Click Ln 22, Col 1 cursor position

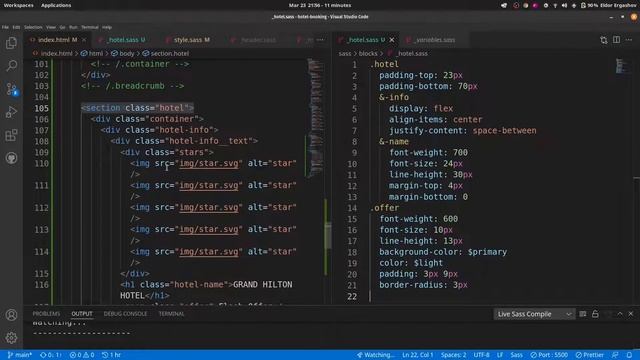click(x=418, y=355)
